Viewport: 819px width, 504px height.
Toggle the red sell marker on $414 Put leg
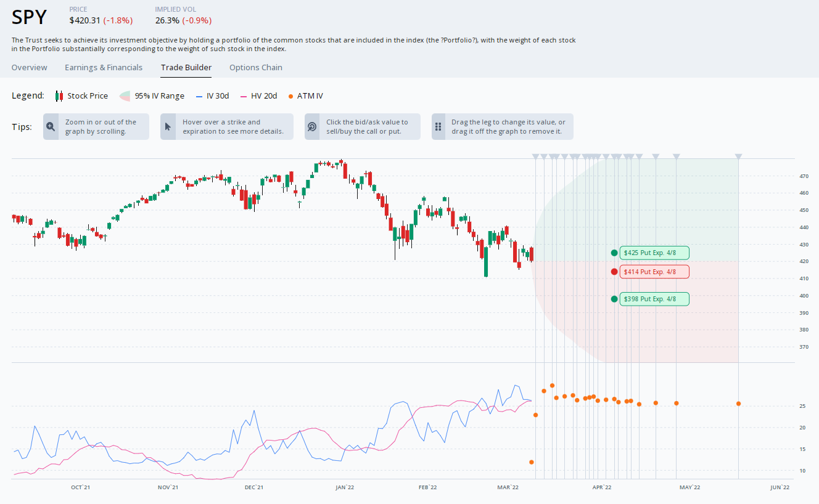click(x=614, y=271)
